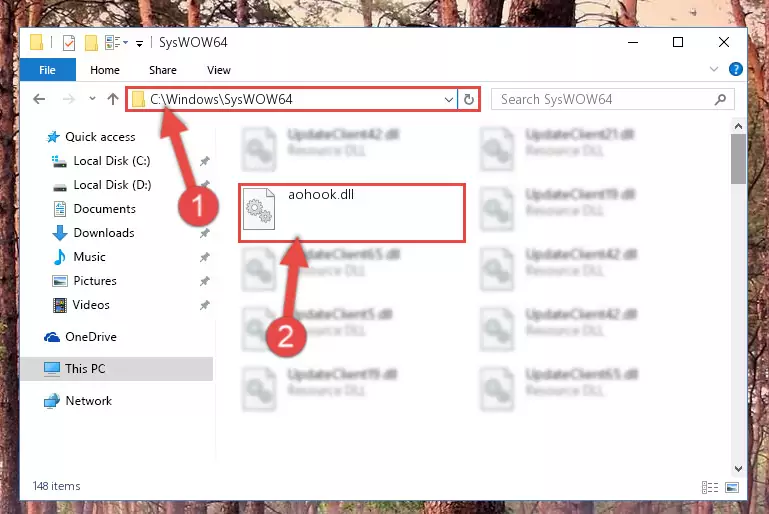Screen dimensions: 769x514
Task: Click the vertical scrollbar thumb
Action: (738, 159)
